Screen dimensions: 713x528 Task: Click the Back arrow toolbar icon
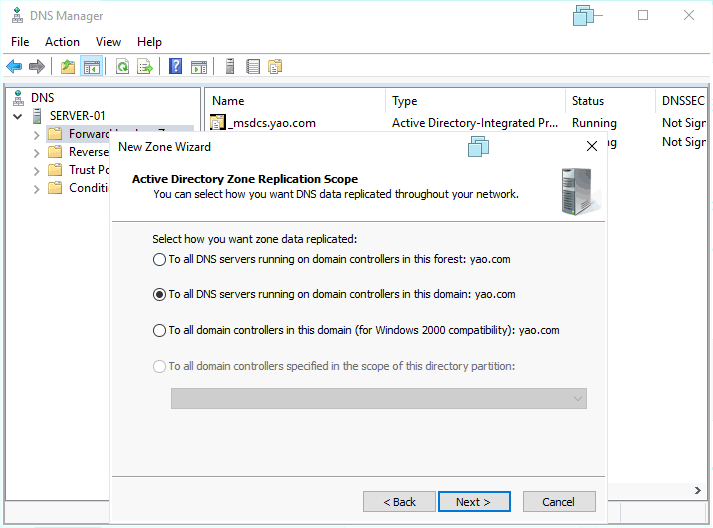14,67
